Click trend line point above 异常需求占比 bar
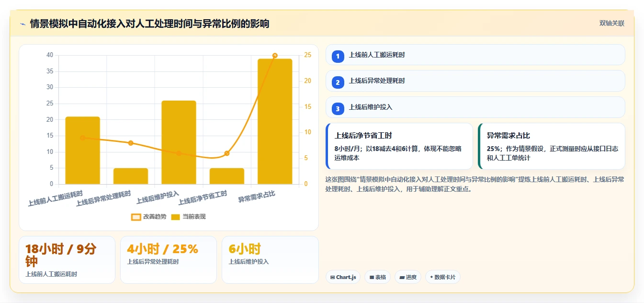The height and width of the screenshot is (303, 644). click(275, 56)
